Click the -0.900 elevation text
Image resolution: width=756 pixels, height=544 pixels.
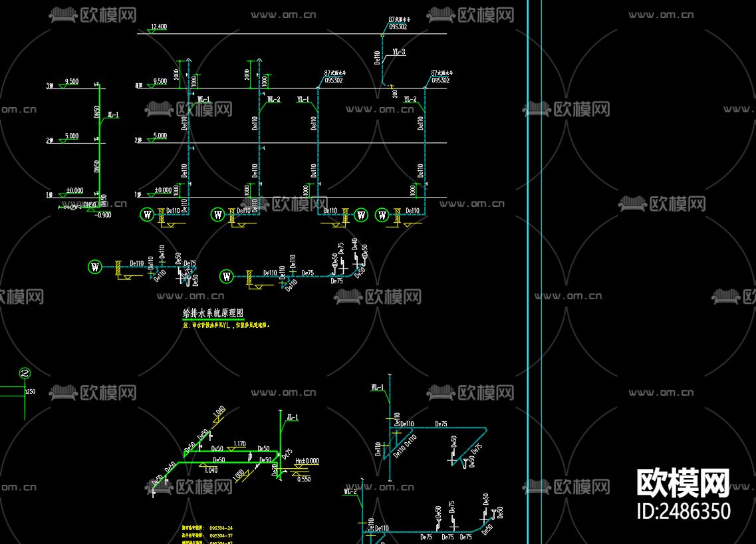102,215
